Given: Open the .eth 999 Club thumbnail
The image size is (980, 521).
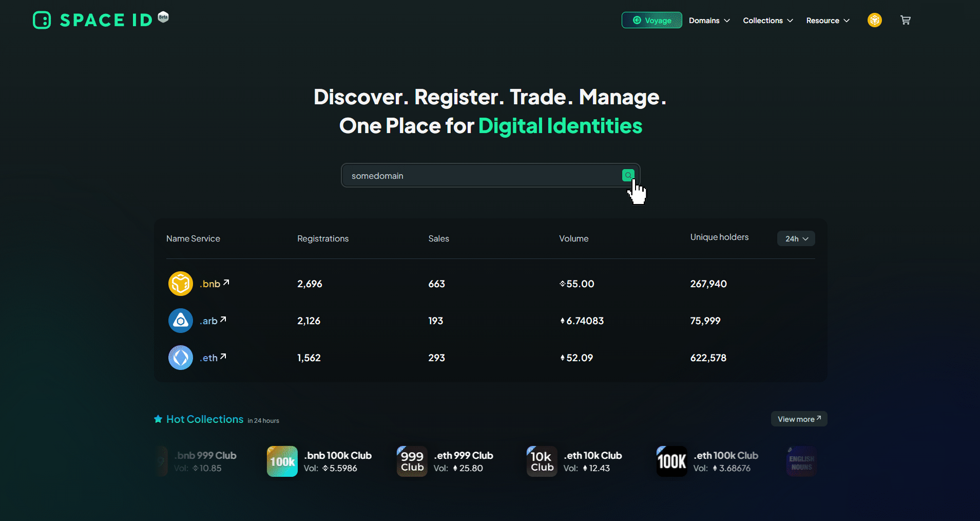Looking at the screenshot, I should 412,461.
